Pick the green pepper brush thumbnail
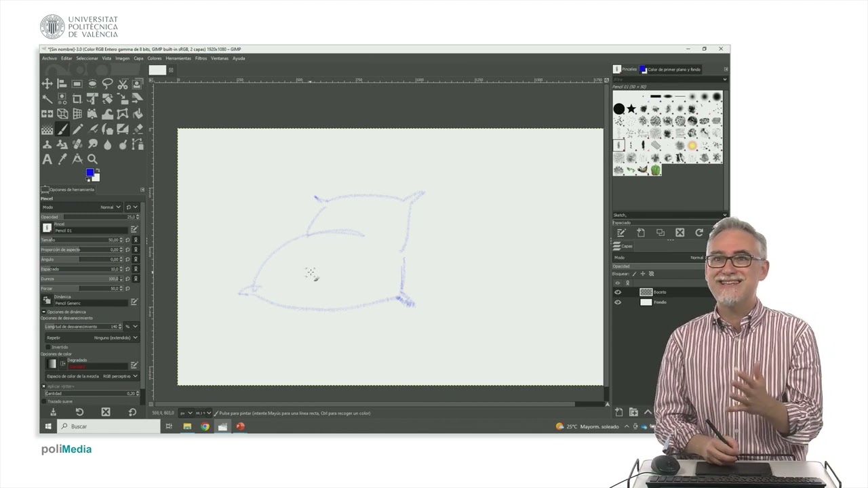868x488 pixels. (x=656, y=169)
